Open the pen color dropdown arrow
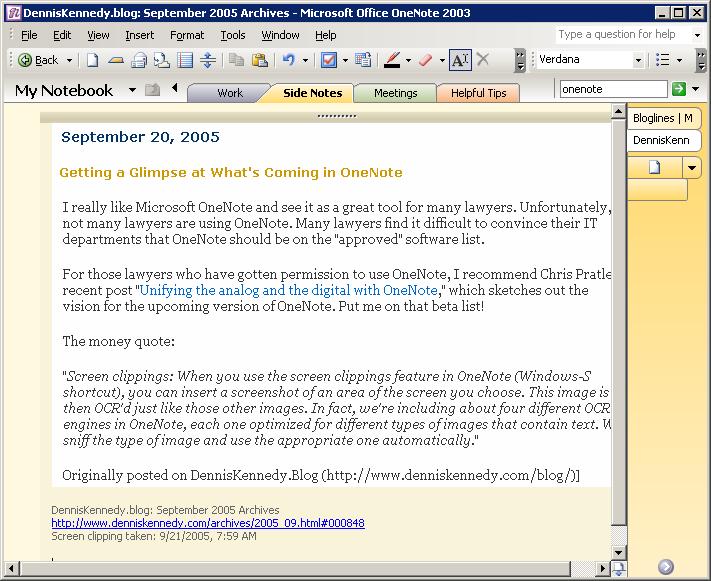The image size is (711, 581). point(409,60)
